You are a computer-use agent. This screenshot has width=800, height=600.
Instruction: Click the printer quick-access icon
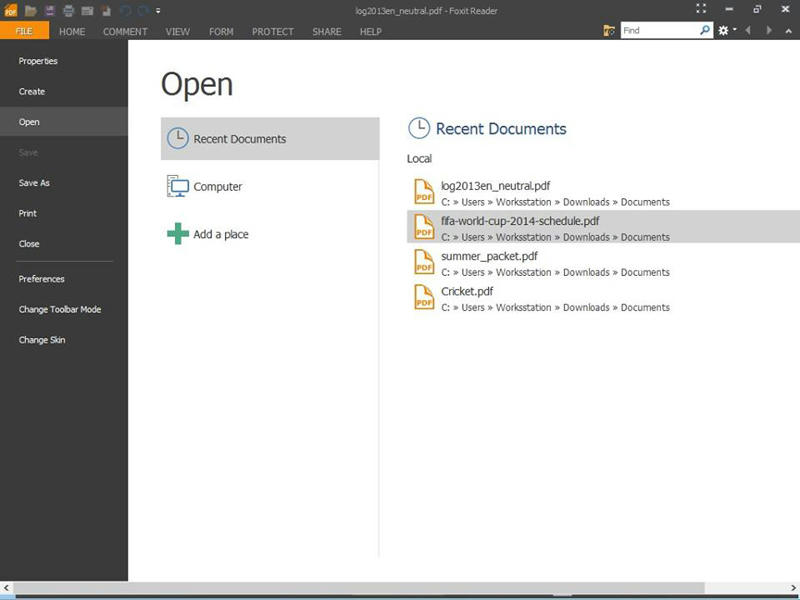click(68, 10)
